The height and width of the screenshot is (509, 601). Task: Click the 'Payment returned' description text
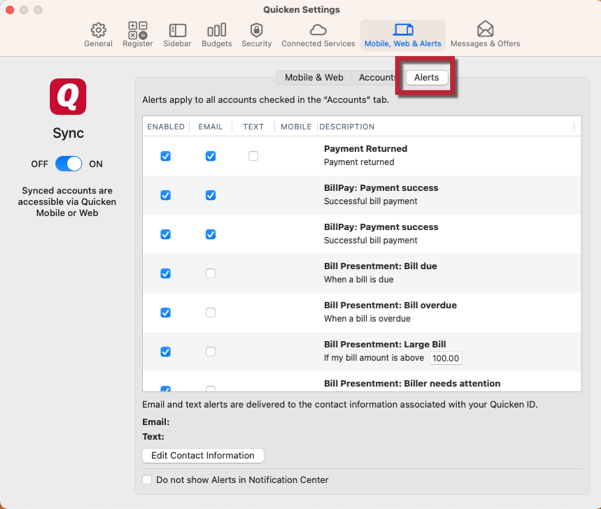tap(359, 162)
